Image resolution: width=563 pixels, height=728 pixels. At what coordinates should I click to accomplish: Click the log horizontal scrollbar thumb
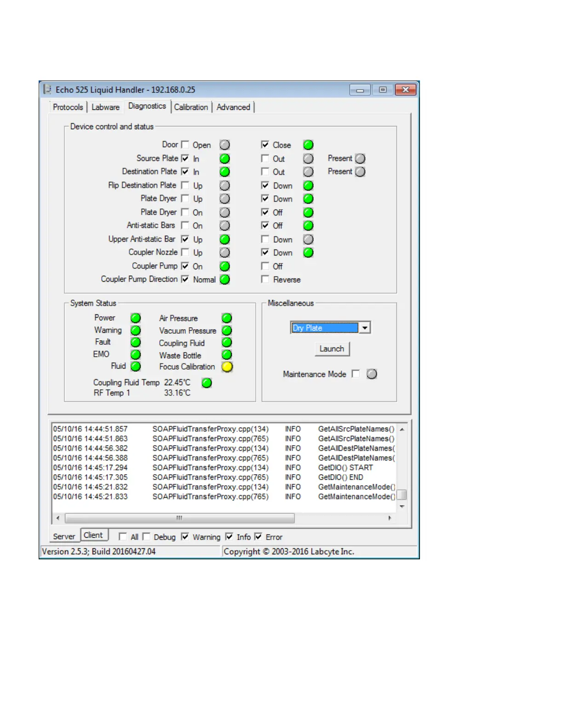pos(179,518)
